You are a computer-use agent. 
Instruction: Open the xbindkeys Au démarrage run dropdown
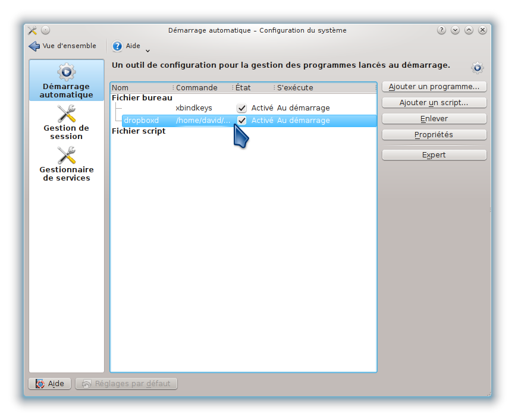303,108
